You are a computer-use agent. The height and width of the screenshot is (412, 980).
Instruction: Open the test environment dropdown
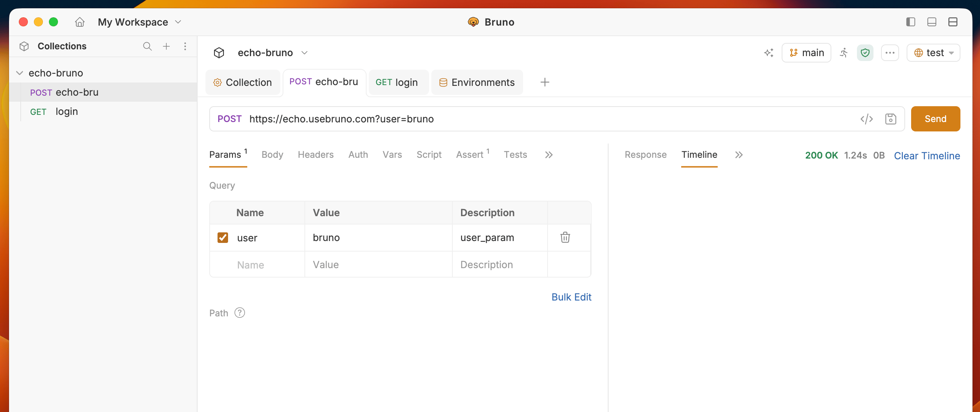click(x=933, y=53)
